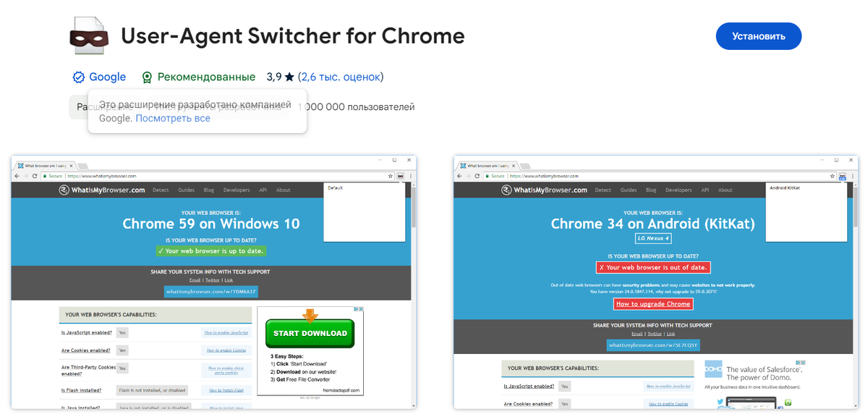
Task: Open the 2,6 тыс. оценок ratings link
Action: 341,77
